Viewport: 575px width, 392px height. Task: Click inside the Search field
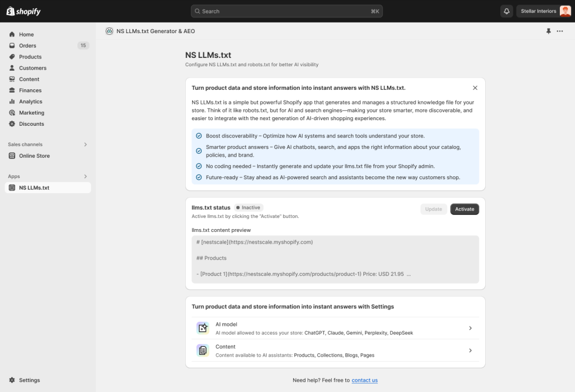click(x=286, y=11)
